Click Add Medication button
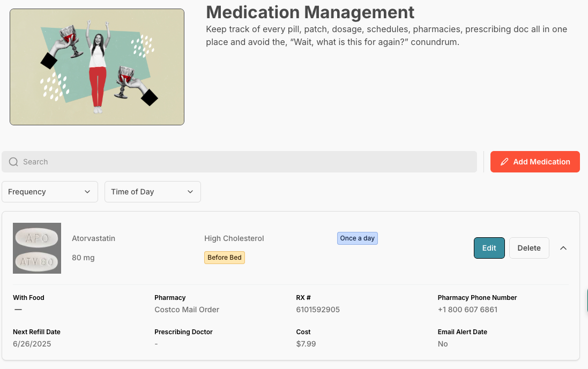The image size is (588, 369). pyautogui.click(x=535, y=162)
